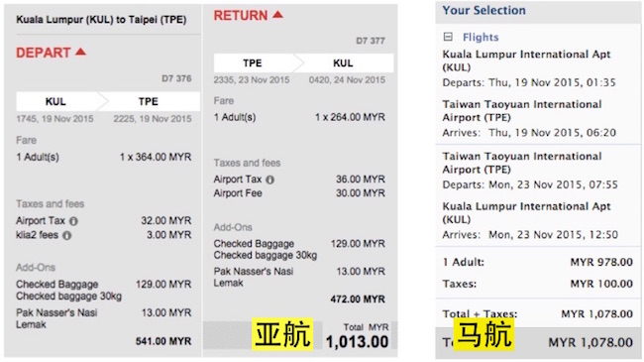Click the 1,013.00 total amount
The height and width of the screenshot is (362, 644).
pyautogui.click(x=358, y=342)
